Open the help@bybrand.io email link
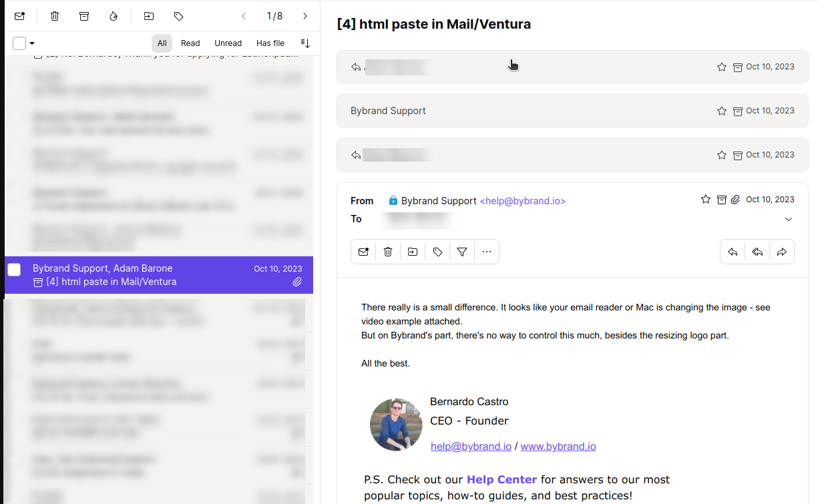Viewport: 818px width, 504px height. (x=471, y=446)
